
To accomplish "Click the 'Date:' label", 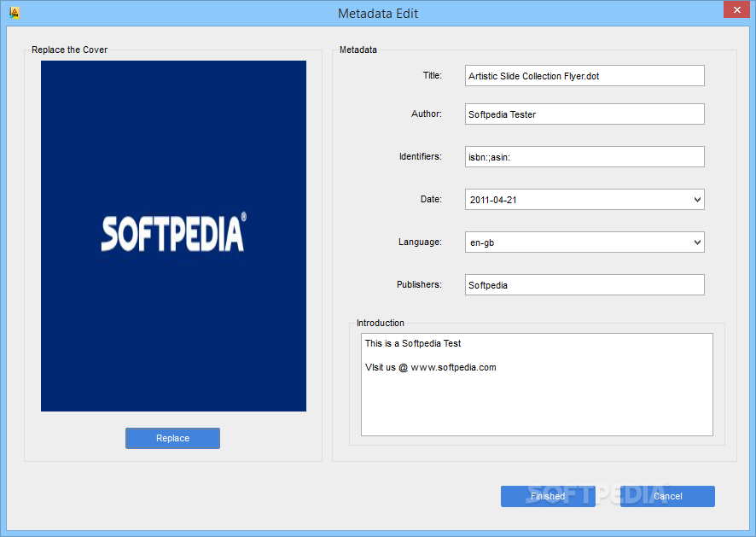I will [431, 199].
